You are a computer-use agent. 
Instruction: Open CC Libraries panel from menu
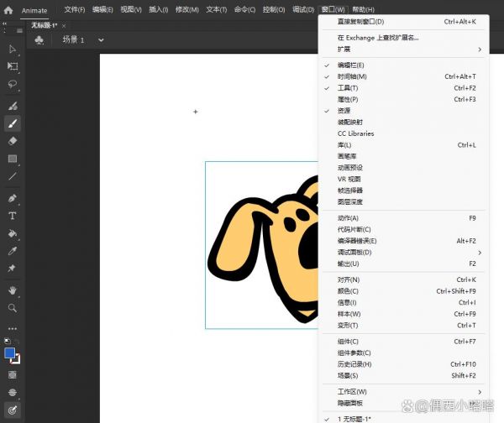pyautogui.click(x=355, y=133)
